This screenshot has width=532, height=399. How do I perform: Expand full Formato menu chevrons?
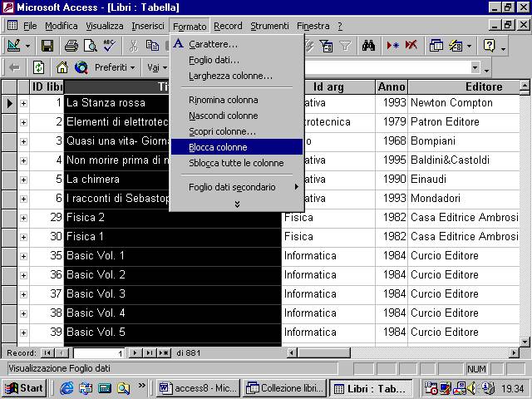237,204
